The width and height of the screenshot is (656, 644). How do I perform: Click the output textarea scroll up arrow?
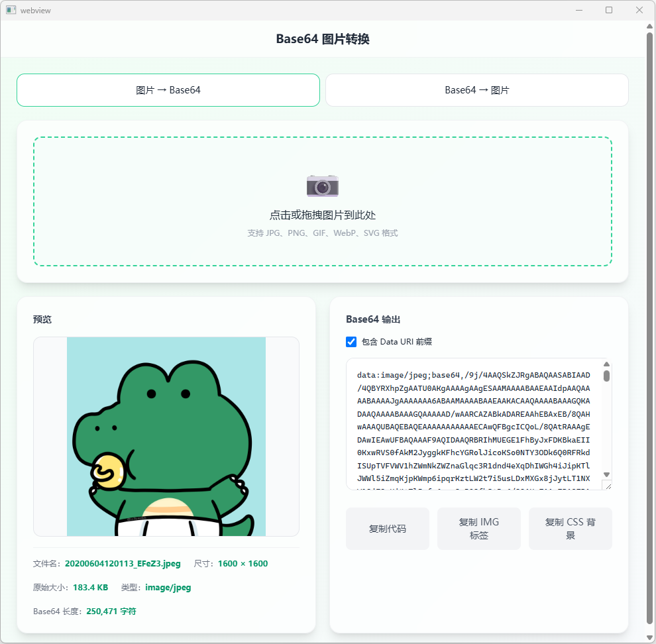tap(606, 364)
